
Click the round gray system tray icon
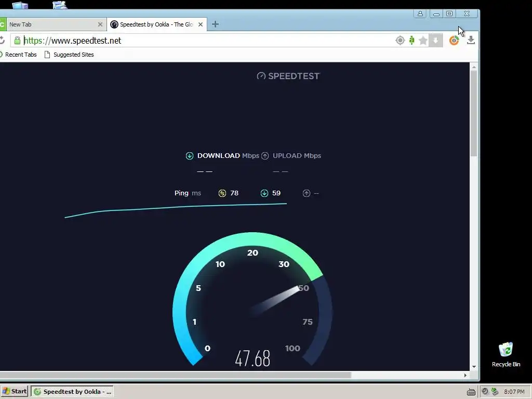click(x=485, y=392)
